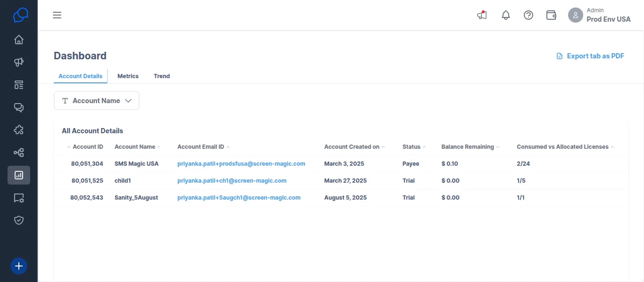Viewport: 644px width, 282px height.
Task: Open the conversations chat bubbles sidebar icon
Action: click(19, 107)
